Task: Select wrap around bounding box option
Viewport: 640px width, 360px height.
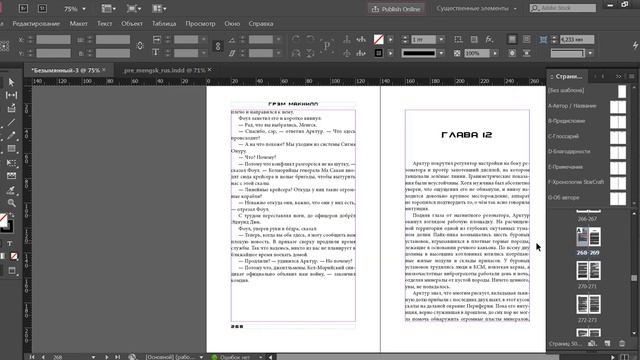Action: (527, 39)
